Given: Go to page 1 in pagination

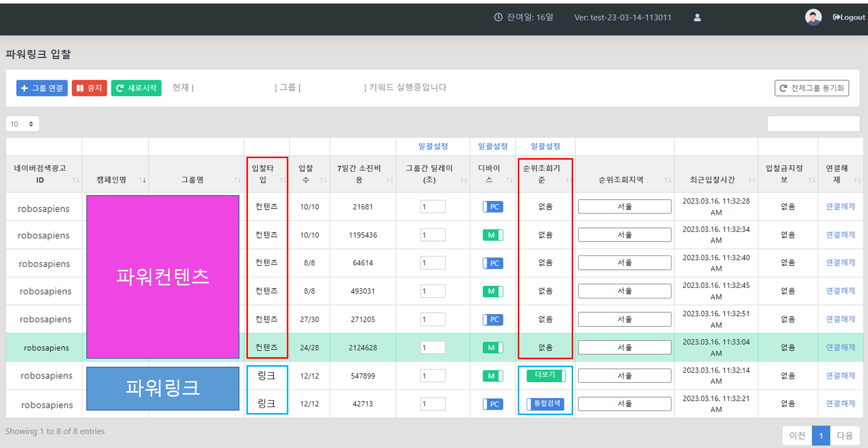Looking at the screenshot, I should [821, 436].
